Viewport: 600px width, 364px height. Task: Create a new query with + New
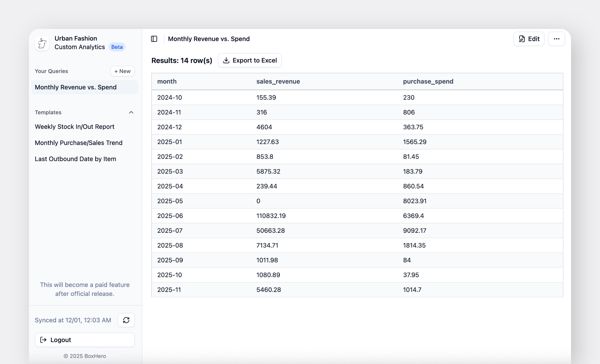[x=122, y=71]
